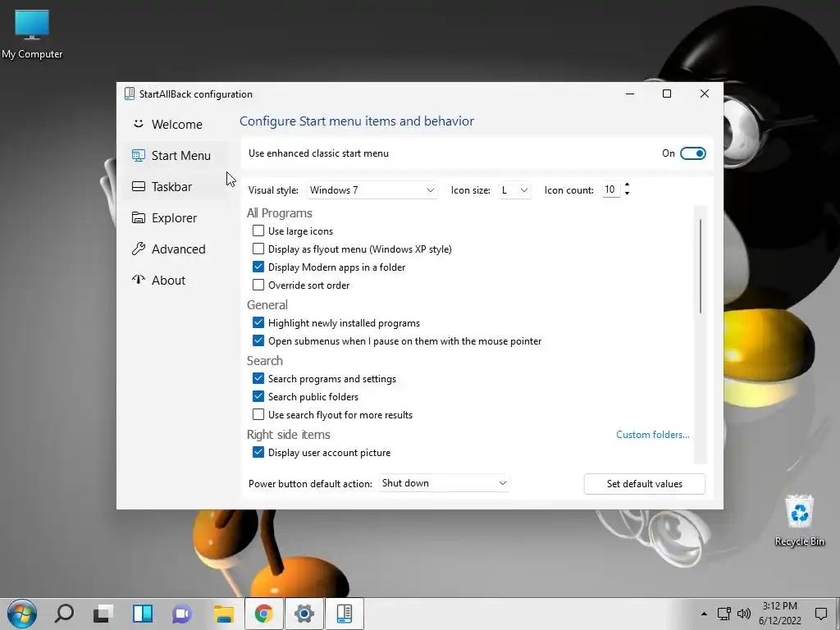Click the Advanced wrench sidebar icon
Screen dimensions: 840x630
click(138, 249)
